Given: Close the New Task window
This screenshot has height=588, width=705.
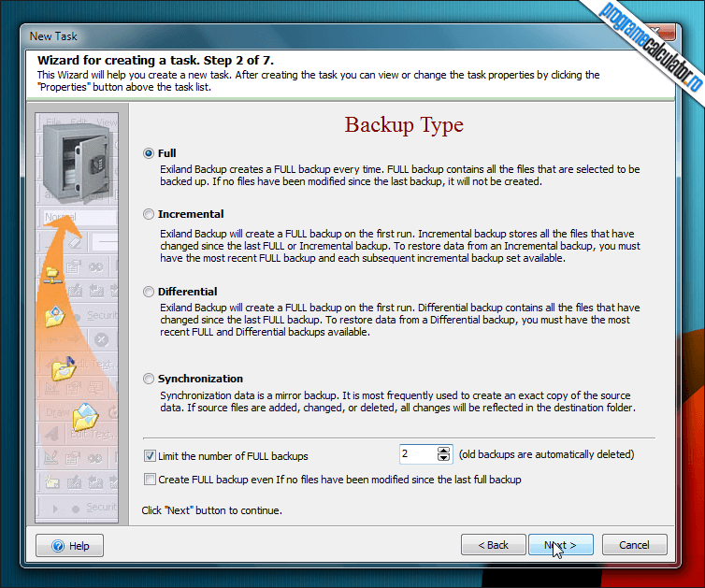Looking at the screenshot, I should (659, 34).
